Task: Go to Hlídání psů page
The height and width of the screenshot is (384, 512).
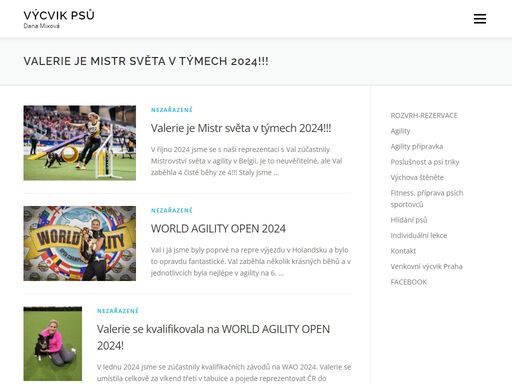Action: click(x=409, y=220)
